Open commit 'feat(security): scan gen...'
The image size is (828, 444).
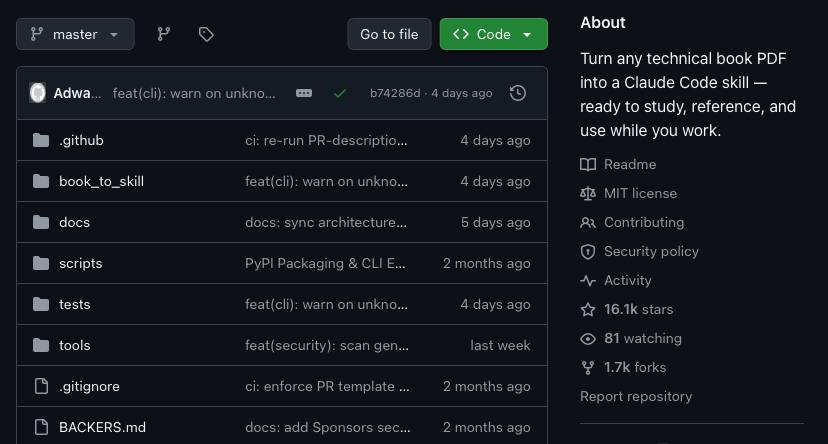click(x=327, y=345)
